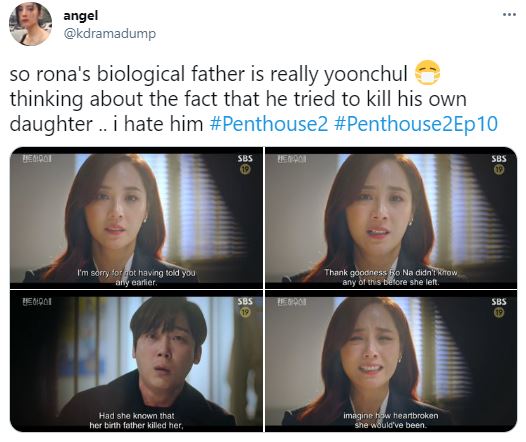Click the SBS logo in the bottom-left image
This screenshot has width=526, height=442.
pos(245,301)
